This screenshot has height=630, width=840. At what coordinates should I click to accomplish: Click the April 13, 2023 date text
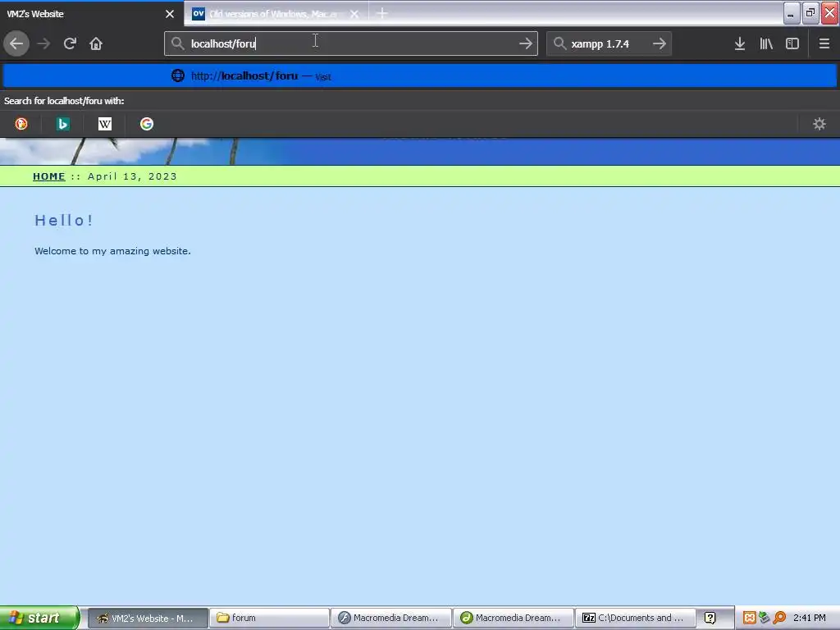132,176
